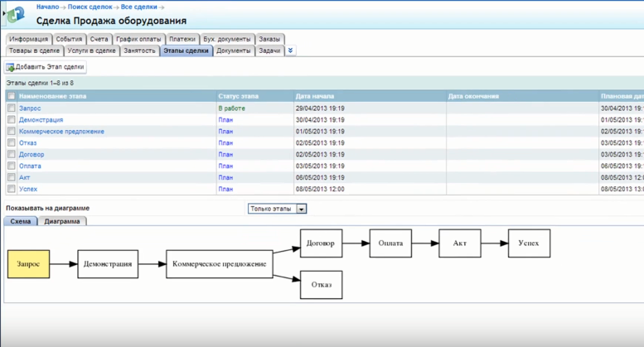Sort by Статус этапа column header
The height and width of the screenshot is (347, 644).
point(238,96)
